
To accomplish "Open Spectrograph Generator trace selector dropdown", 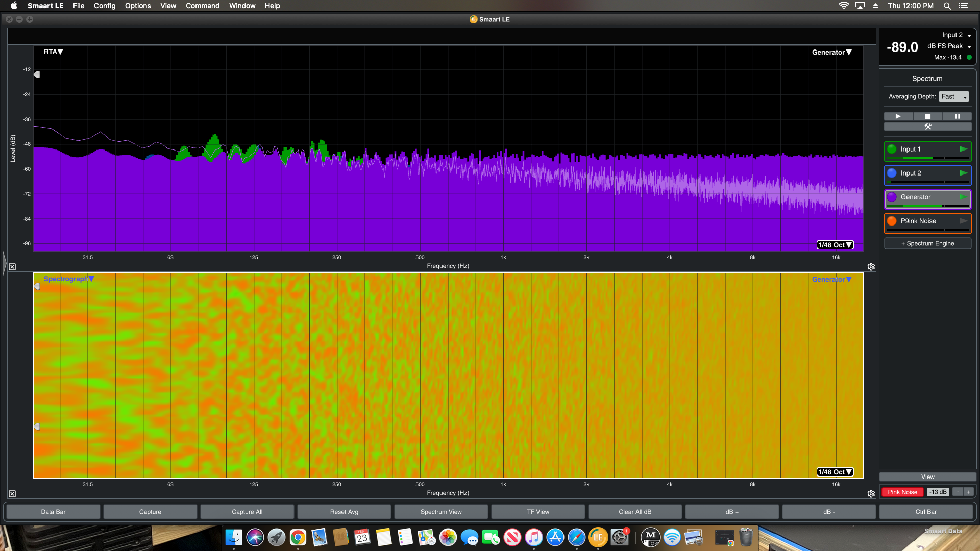I will tap(831, 279).
